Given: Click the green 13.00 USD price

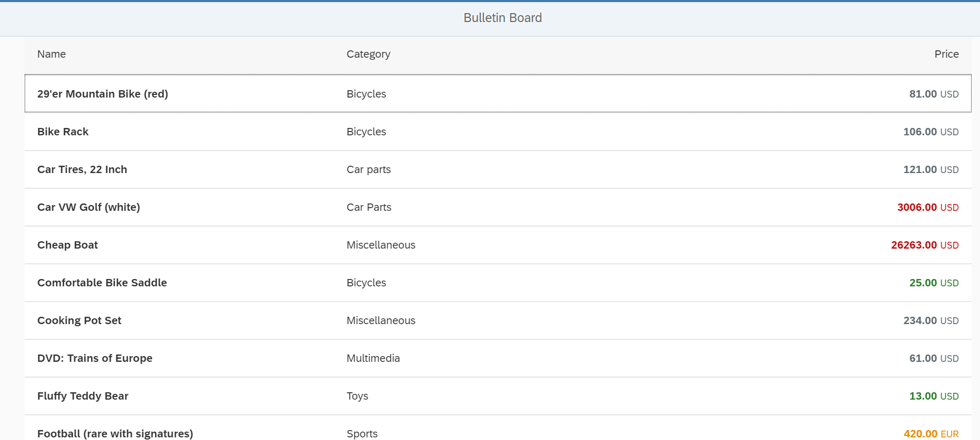Looking at the screenshot, I should click(934, 396).
